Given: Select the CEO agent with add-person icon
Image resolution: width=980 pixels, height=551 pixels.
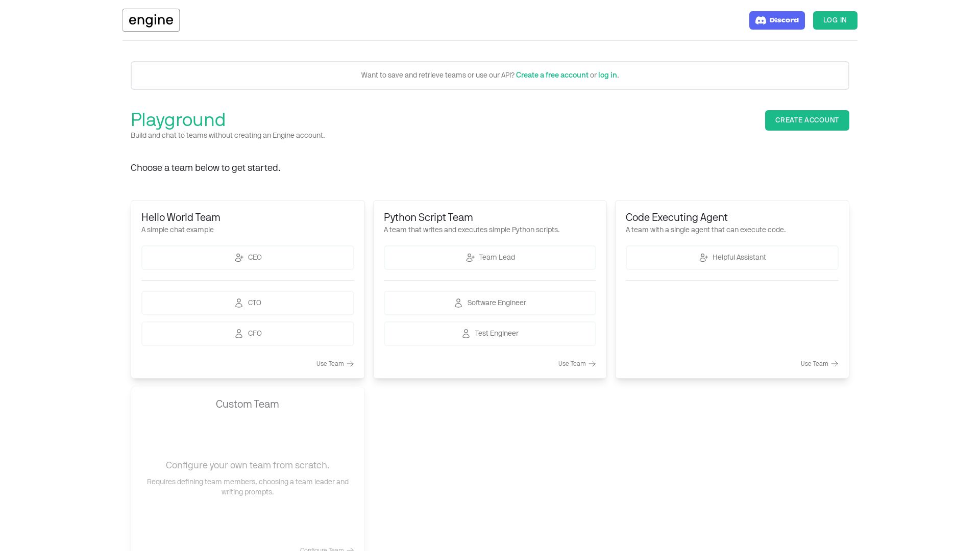Looking at the screenshot, I should click(x=239, y=258).
